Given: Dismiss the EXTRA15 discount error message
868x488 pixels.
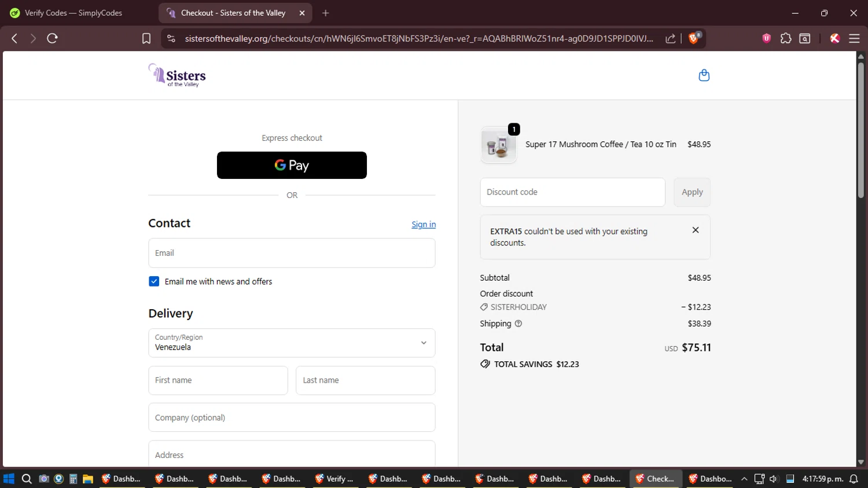Looking at the screenshot, I should coord(696,230).
